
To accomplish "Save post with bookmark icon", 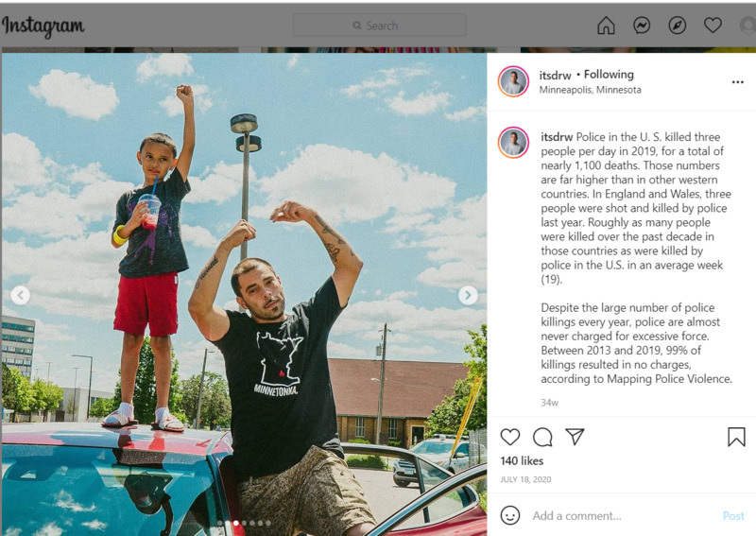I will click(x=736, y=437).
